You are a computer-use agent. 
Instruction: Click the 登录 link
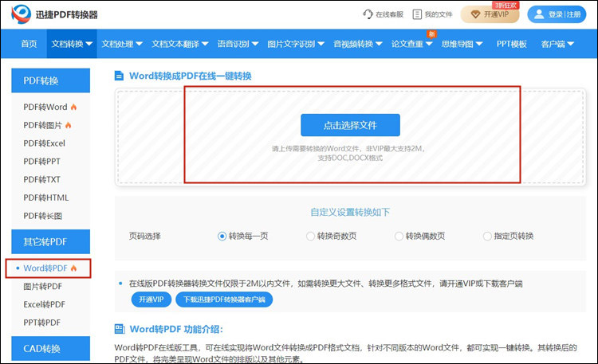coord(556,14)
